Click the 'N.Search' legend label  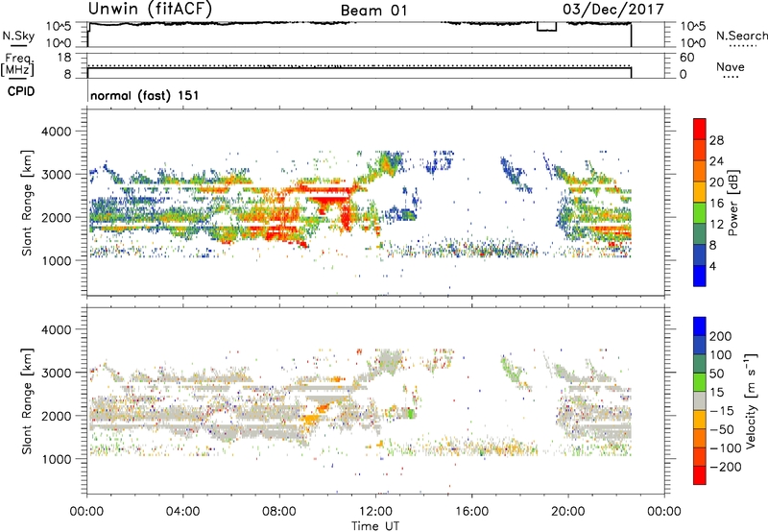pyautogui.click(x=741, y=36)
